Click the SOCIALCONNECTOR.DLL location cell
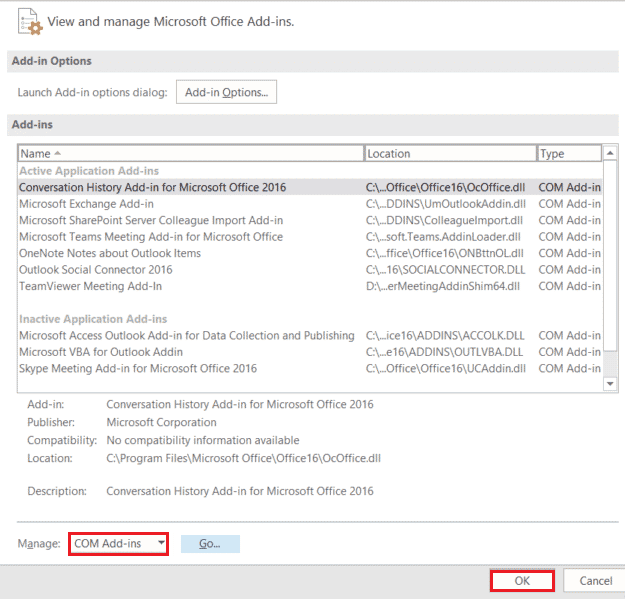The height and width of the screenshot is (599, 625). pyautogui.click(x=445, y=270)
